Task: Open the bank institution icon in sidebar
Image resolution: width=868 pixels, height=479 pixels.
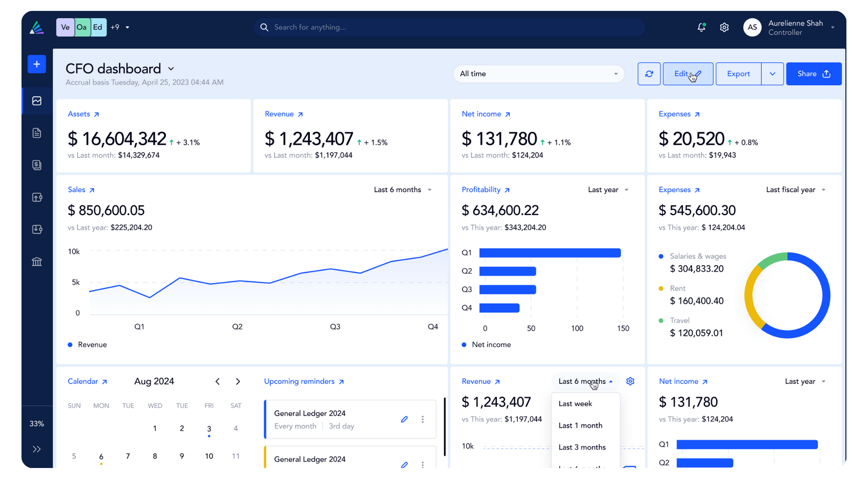Action: [37, 261]
